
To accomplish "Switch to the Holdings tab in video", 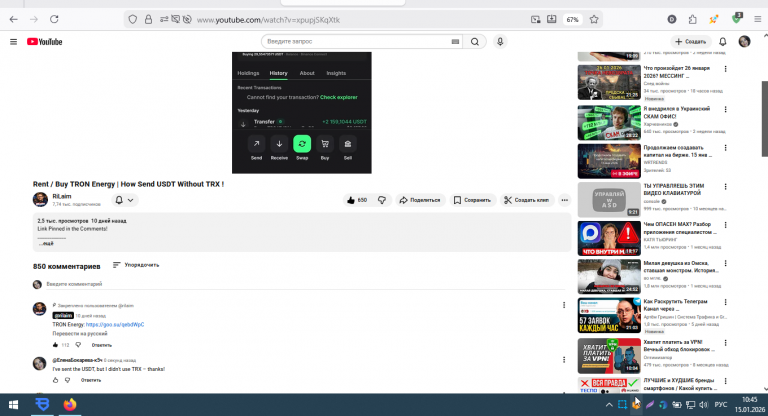I will coord(248,73).
